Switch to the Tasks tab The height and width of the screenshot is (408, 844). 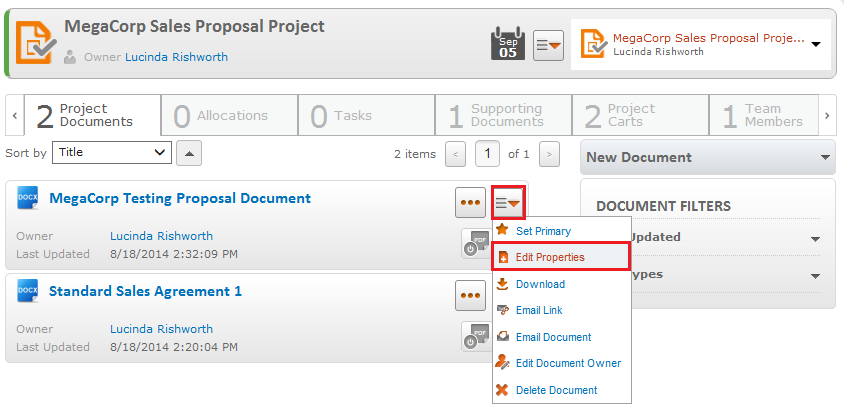[367, 115]
